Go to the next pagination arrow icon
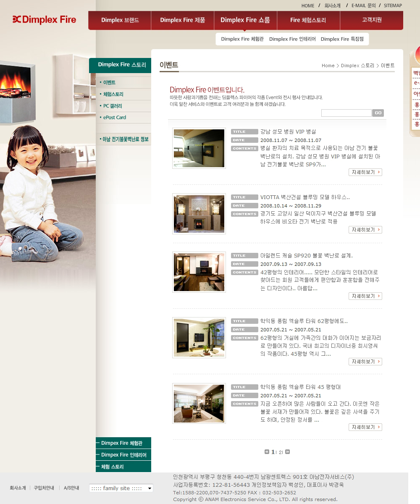420x504 pixels. pos(287,452)
